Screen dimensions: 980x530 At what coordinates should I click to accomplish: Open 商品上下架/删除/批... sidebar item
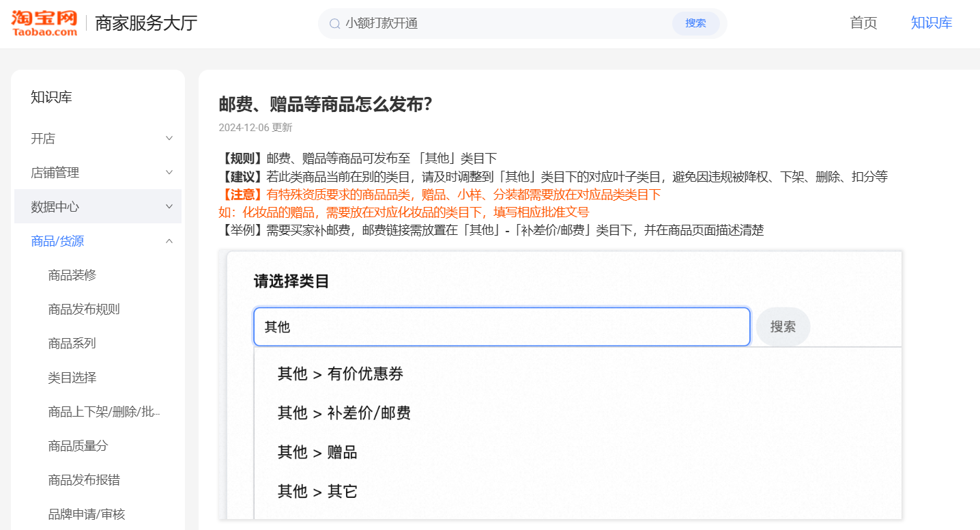[104, 412]
